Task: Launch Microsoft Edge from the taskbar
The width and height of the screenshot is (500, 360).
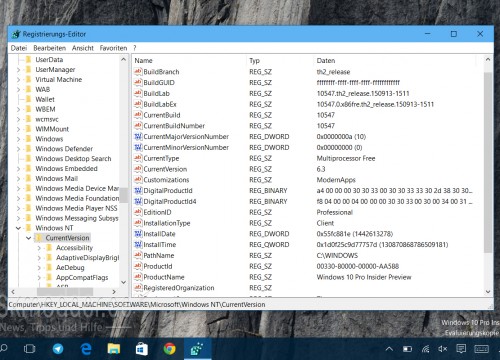Action: 86,349
